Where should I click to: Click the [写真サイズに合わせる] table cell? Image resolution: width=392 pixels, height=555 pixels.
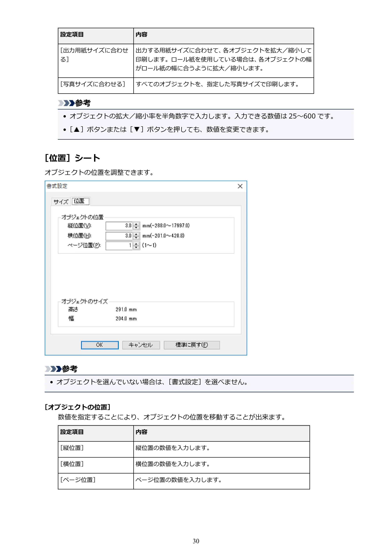tap(96, 86)
